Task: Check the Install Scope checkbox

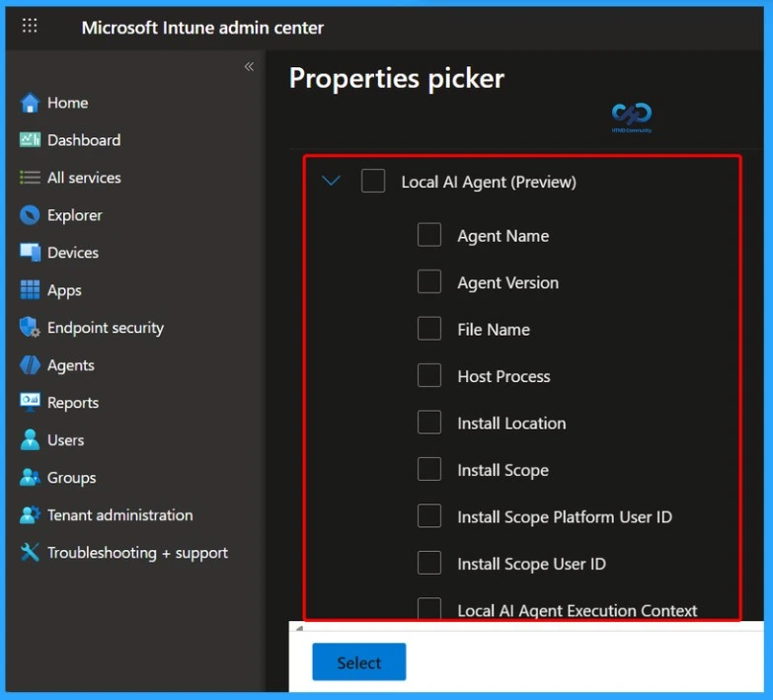Action: [429, 469]
